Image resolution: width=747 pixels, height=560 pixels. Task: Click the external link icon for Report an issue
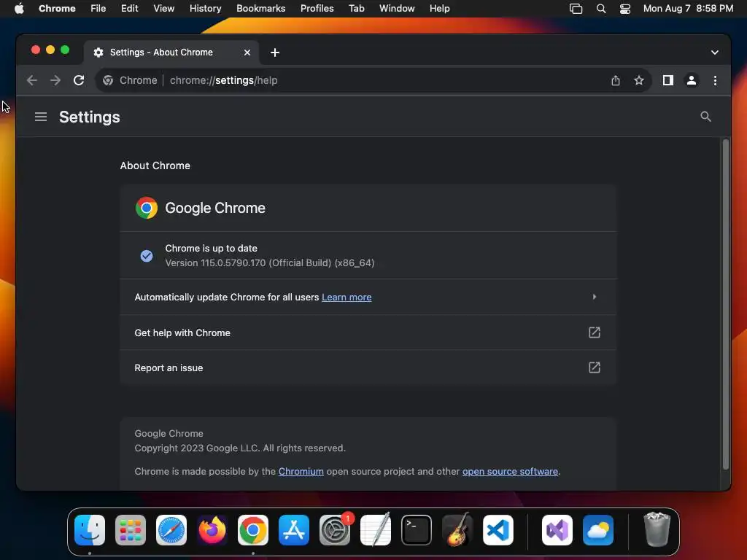pos(594,367)
